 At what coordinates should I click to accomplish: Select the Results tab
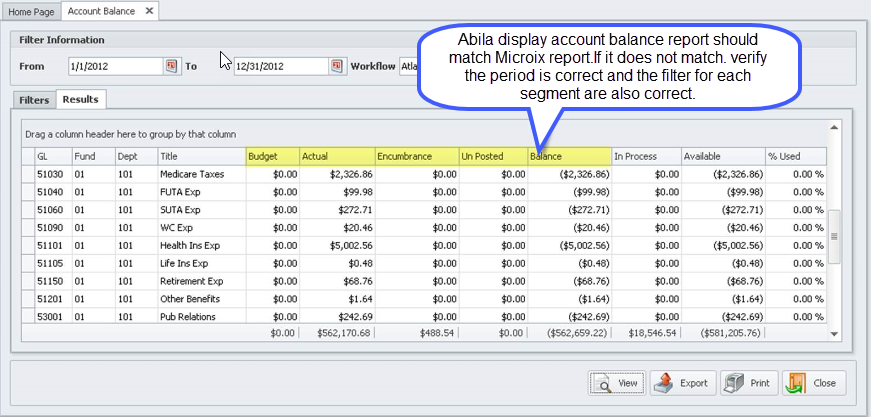pyautogui.click(x=80, y=100)
